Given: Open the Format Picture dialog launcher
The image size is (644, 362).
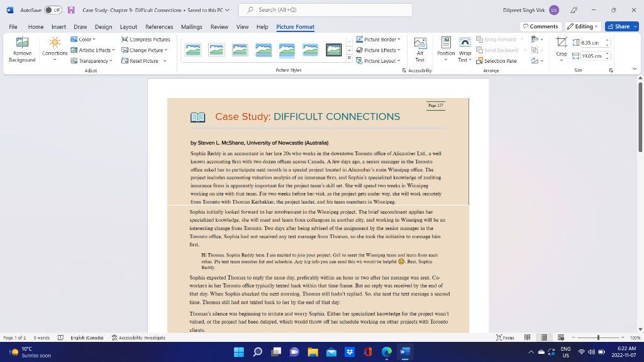Looking at the screenshot, I should click(404, 70).
